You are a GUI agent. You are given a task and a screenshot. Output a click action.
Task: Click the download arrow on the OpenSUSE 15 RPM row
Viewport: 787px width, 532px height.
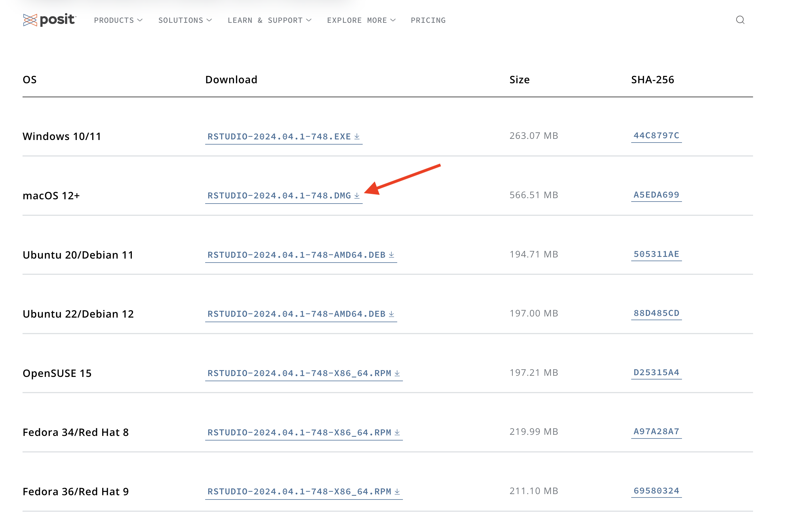tap(397, 373)
